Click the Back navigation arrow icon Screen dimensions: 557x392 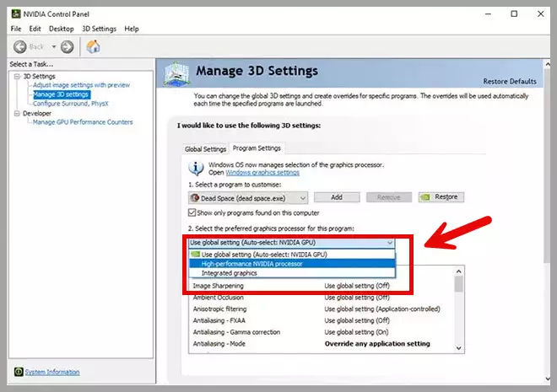click(x=20, y=47)
